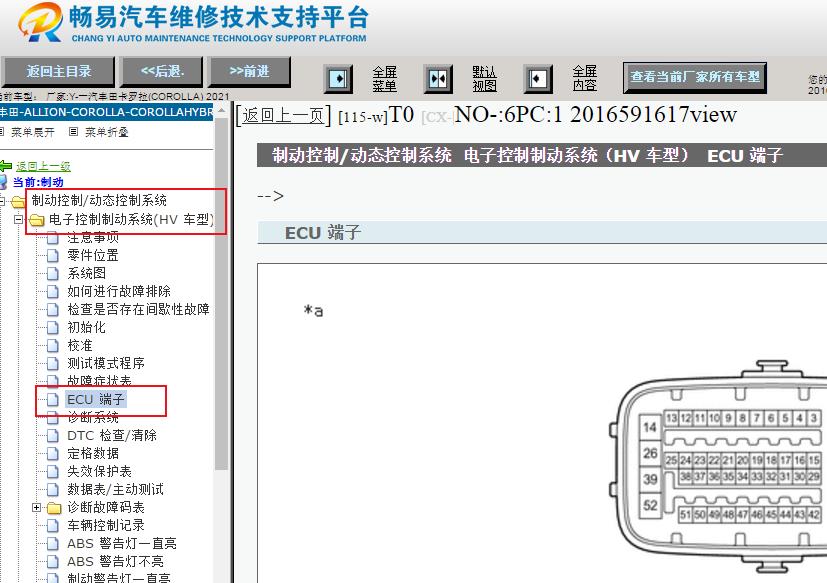The width and height of the screenshot is (827, 583).
Task: Select the 丰田-ALLION-COROLLA header bar
Action: tap(107, 112)
